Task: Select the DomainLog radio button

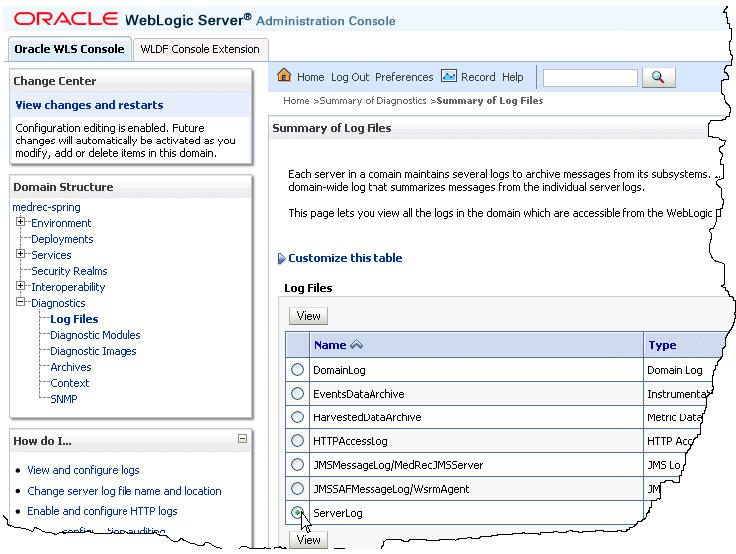Action: tap(297, 369)
